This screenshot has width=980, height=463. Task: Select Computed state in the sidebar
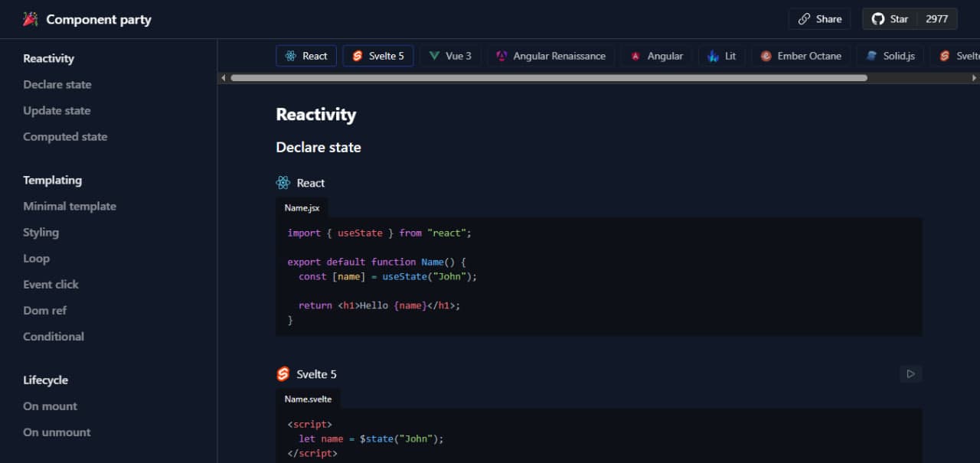point(65,136)
